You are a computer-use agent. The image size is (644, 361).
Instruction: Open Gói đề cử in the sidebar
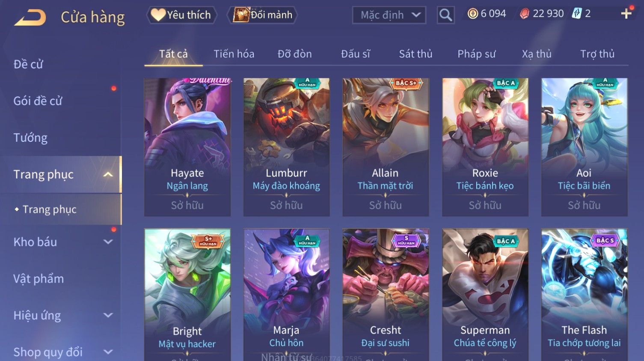[x=38, y=101]
